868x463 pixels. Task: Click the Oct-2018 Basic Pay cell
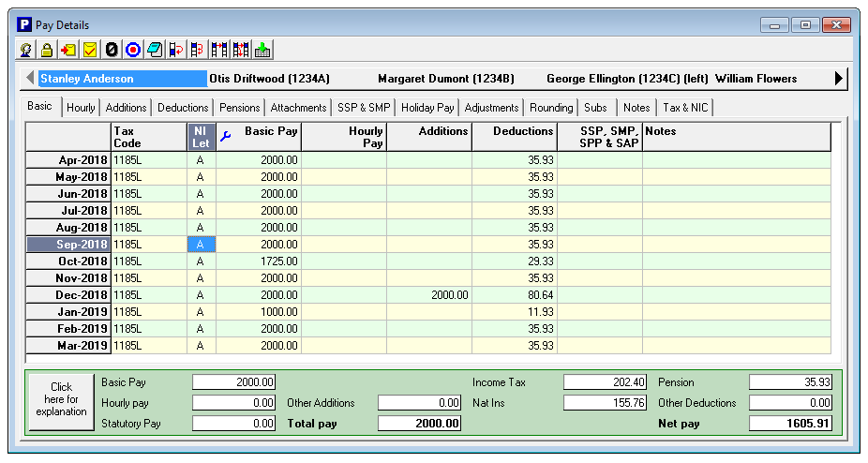[x=258, y=261]
